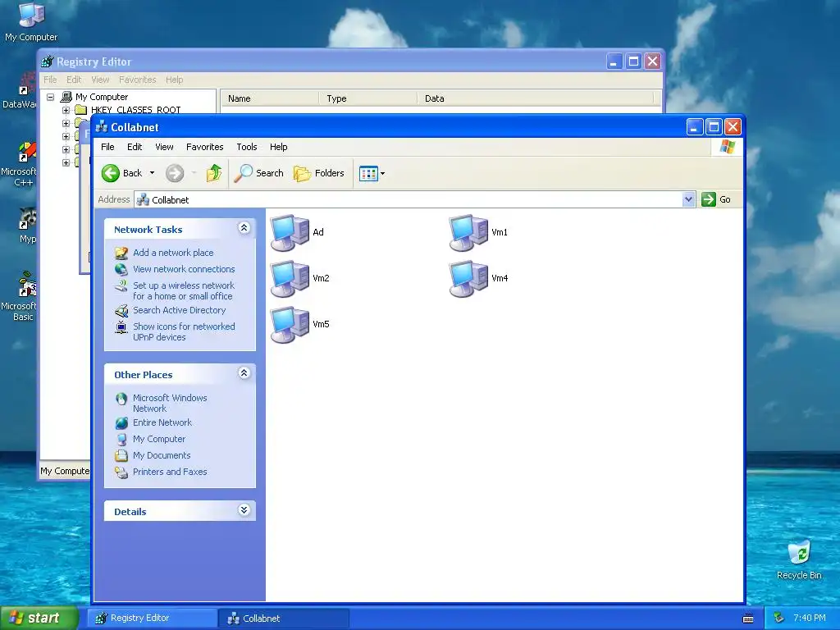Click the Printers and Faxes icon
Viewport: 840px width, 630px height.
[x=121, y=472]
